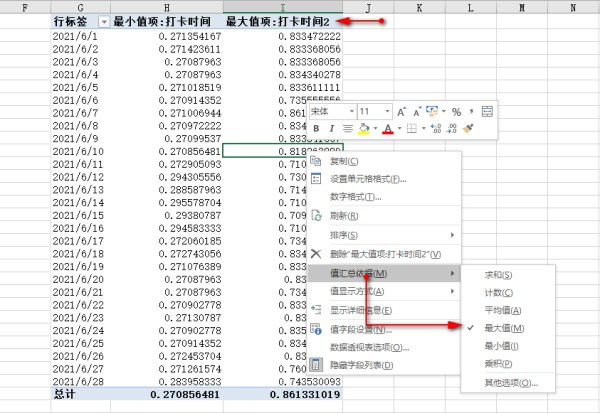The image size is (600, 413).
Task: Open 设置单元格格式(F) in context menu
Action: [384, 179]
